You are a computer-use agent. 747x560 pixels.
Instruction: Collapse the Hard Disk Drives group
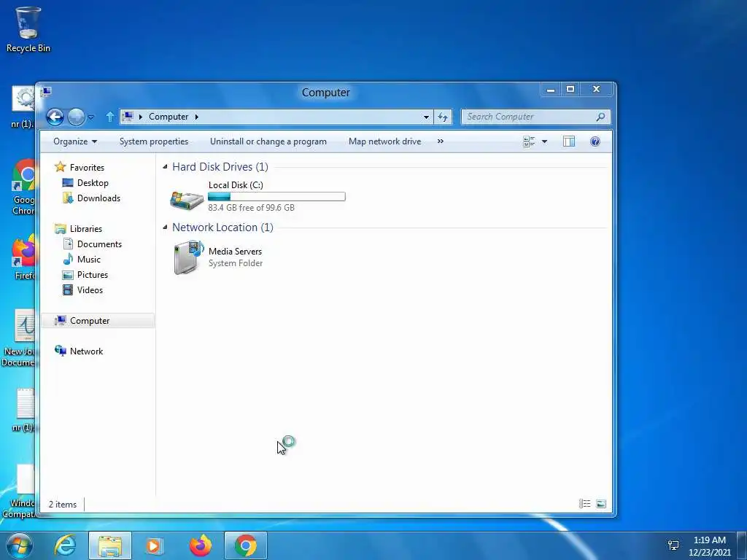pyautogui.click(x=165, y=167)
